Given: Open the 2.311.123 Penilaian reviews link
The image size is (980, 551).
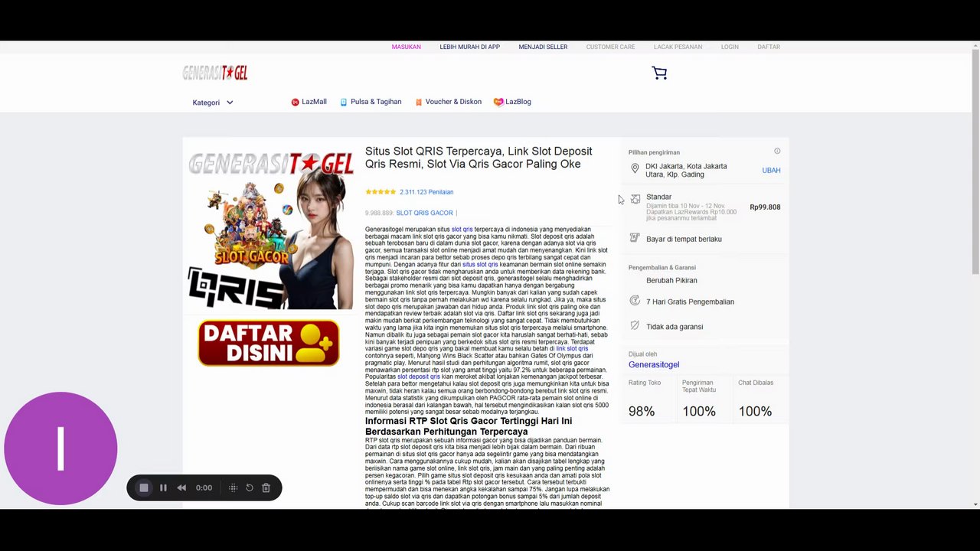Looking at the screenshot, I should [426, 192].
